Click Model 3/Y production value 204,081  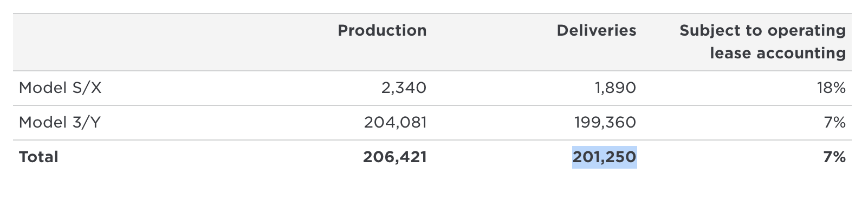pyautogui.click(x=396, y=123)
